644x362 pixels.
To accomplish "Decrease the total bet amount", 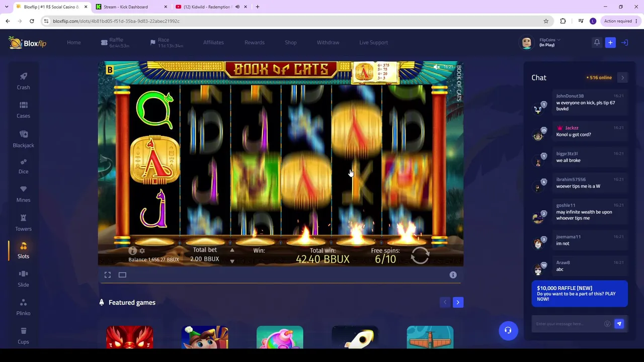I will [x=232, y=261].
